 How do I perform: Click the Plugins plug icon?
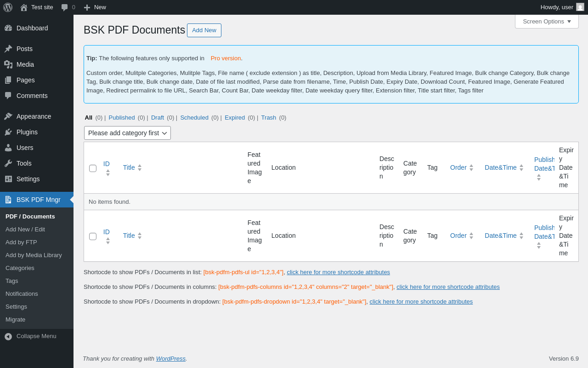(x=8, y=132)
